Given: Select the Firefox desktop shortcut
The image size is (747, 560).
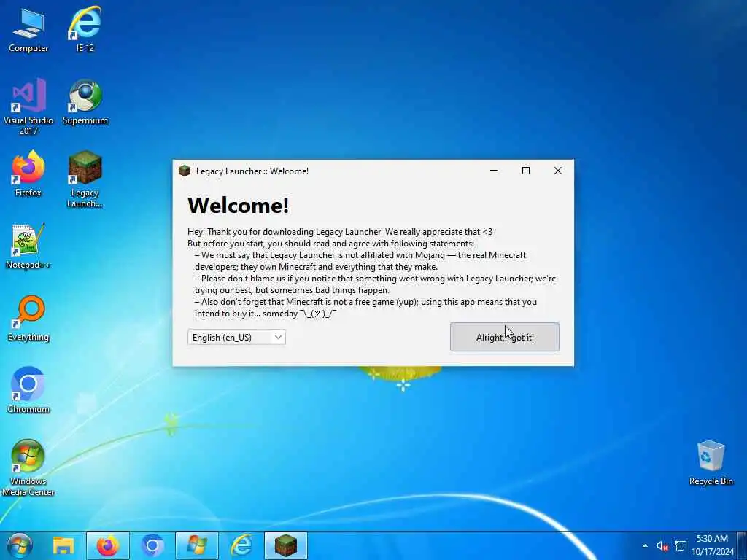Looking at the screenshot, I should pyautogui.click(x=28, y=174).
